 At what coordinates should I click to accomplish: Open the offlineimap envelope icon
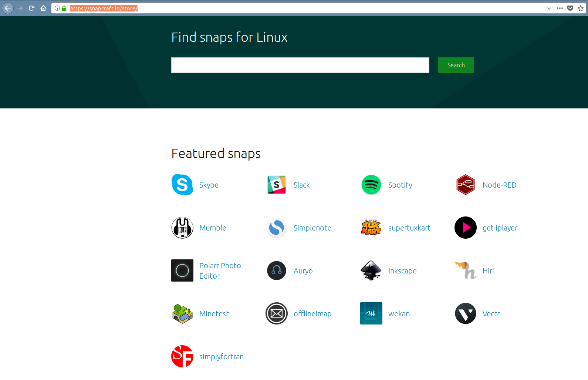pos(277,313)
